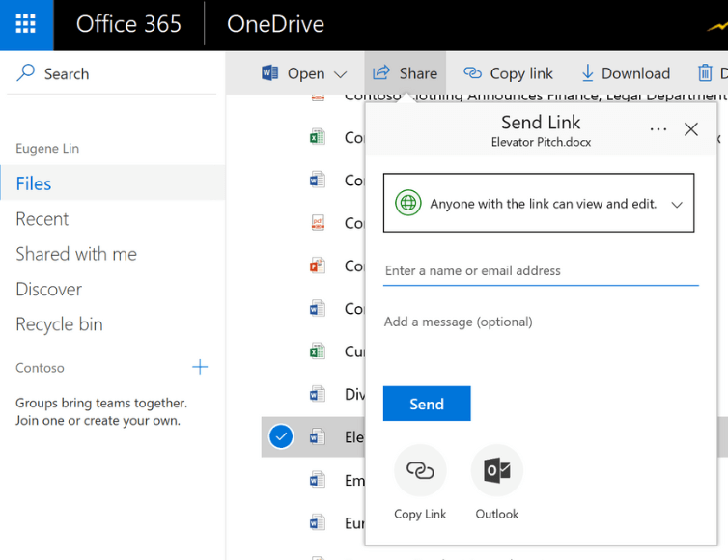Click the Add a message field
This screenshot has height=560, width=728.
coord(540,322)
